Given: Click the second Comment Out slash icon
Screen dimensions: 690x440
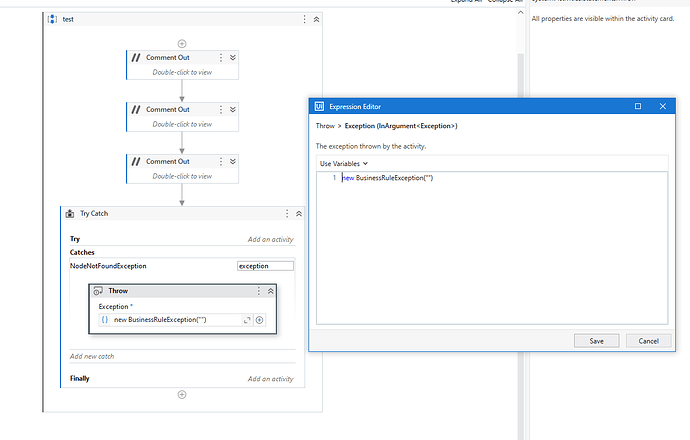Looking at the screenshot, I should pos(136,110).
